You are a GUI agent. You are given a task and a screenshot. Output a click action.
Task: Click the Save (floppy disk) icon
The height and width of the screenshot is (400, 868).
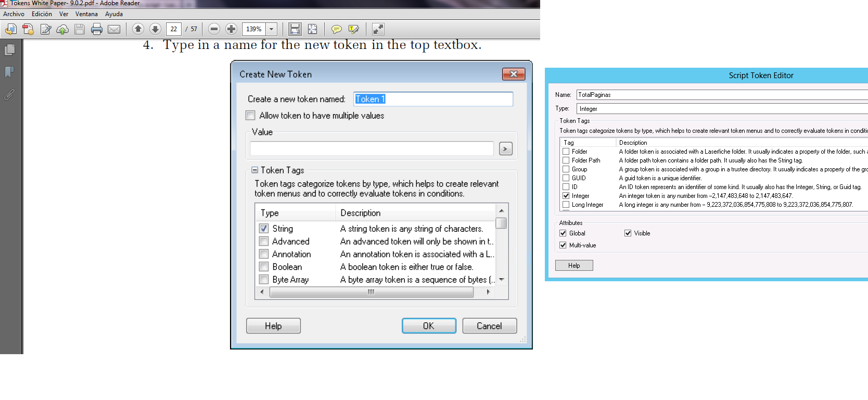tap(80, 29)
